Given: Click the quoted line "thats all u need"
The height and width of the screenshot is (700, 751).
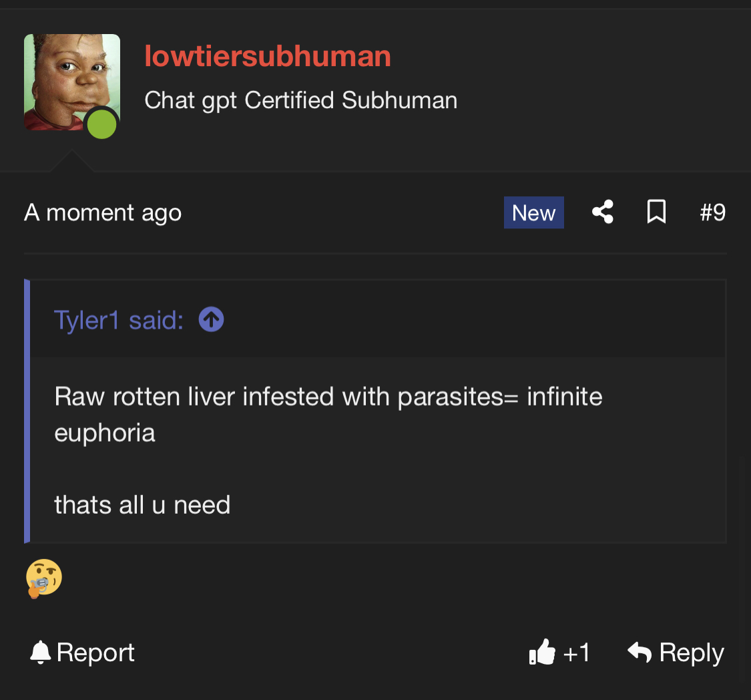Looking at the screenshot, I should [142, 504].
